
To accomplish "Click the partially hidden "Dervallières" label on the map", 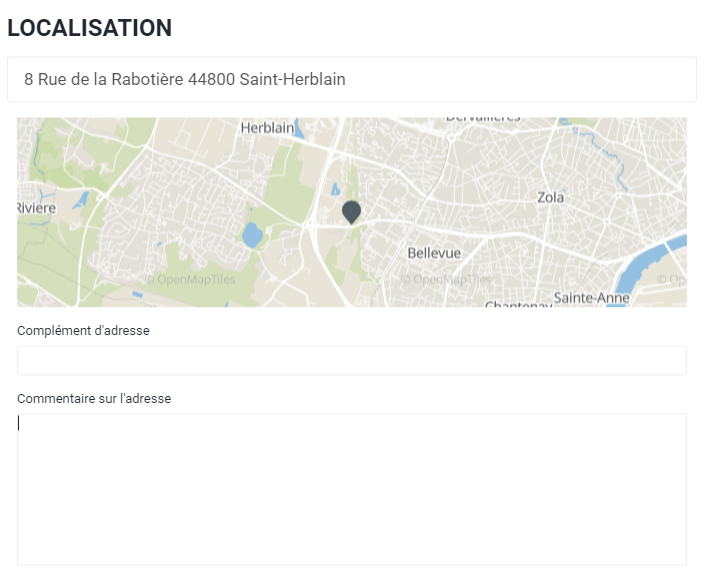I will click(483, 120).
